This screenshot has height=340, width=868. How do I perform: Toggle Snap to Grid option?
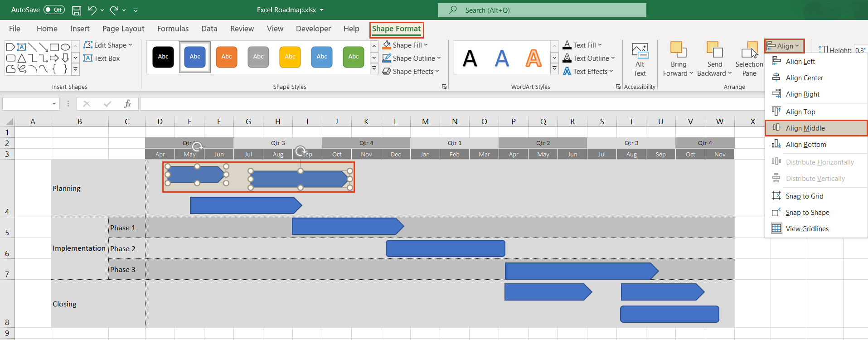click(804, 196)
